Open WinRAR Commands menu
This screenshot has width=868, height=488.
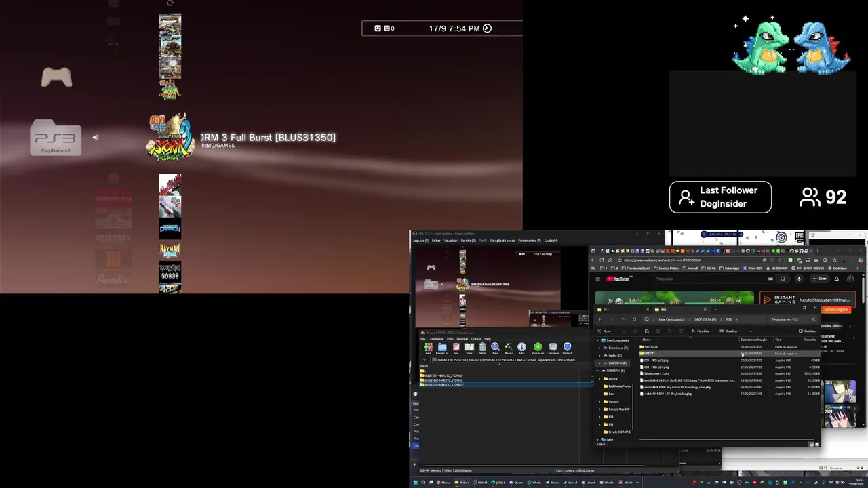436,339
